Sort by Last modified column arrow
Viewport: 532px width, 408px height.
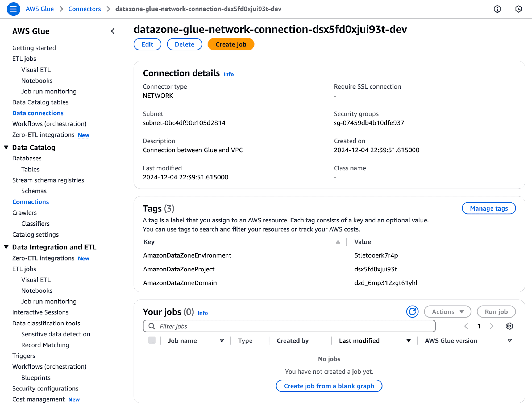pos(409,340)
